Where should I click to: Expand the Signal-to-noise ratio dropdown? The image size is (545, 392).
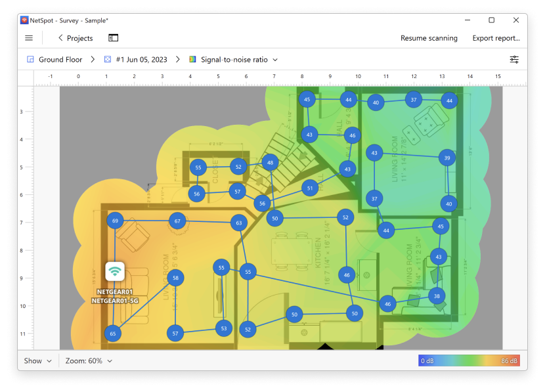[x=275, y=60]
